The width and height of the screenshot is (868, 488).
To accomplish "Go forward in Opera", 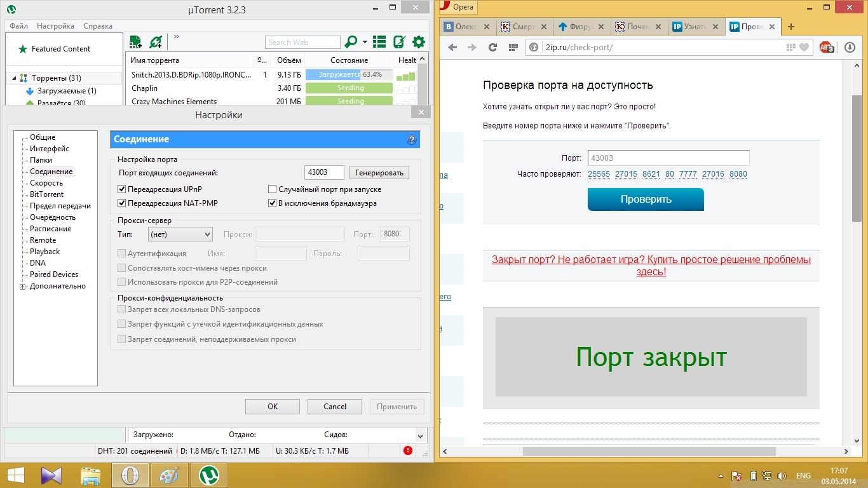I will pos(471,47).
